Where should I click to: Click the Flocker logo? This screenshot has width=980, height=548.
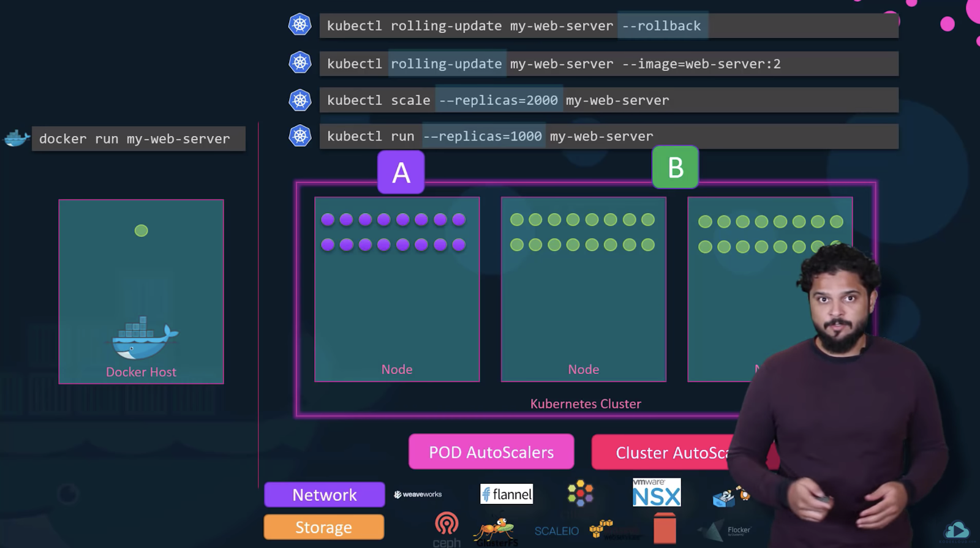coord(724,531)
